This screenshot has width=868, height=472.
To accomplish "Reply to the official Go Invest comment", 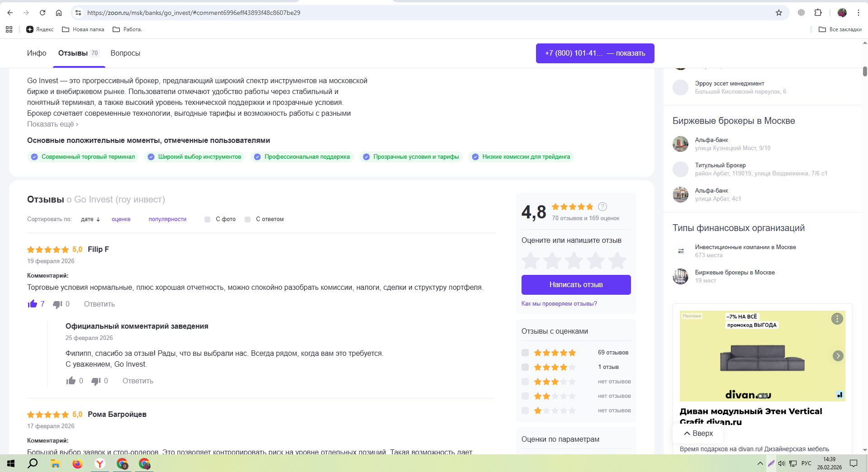I will 138,381.
